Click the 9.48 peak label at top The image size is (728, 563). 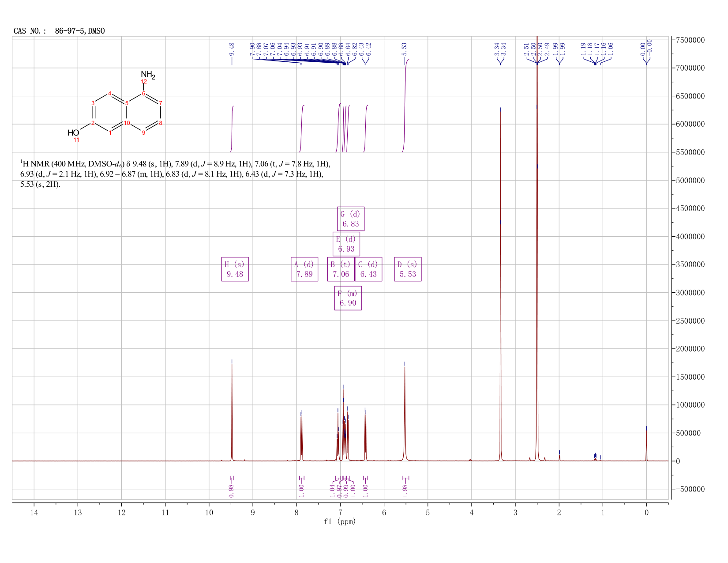232,49
